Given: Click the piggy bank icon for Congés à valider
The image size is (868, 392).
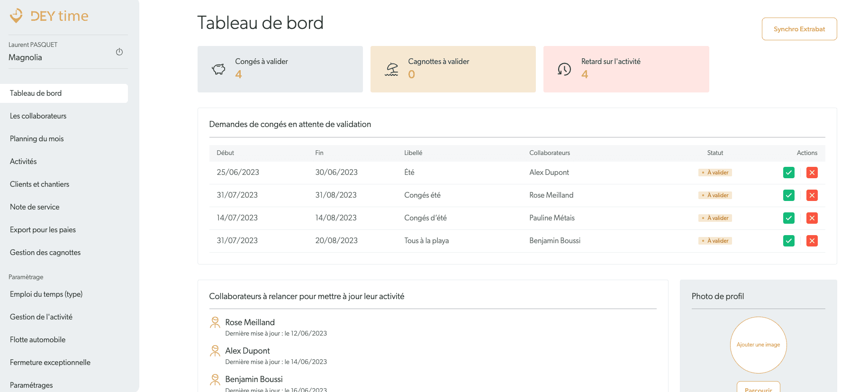Looking at the screenshot, I should 218,69.
